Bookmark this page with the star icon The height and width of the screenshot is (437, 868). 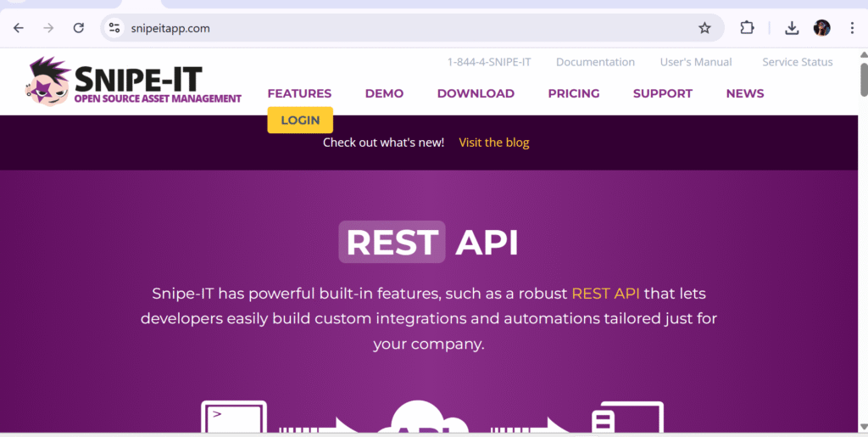point(704,28)
